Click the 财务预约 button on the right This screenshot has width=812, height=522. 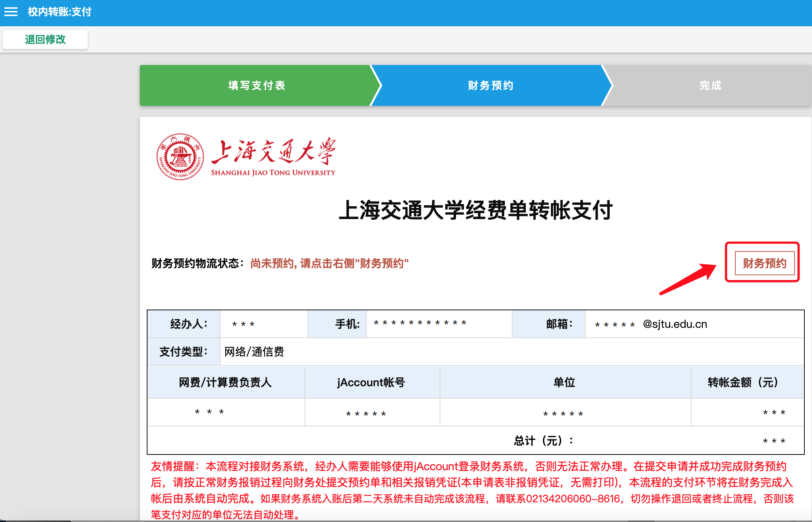(765, 263)
